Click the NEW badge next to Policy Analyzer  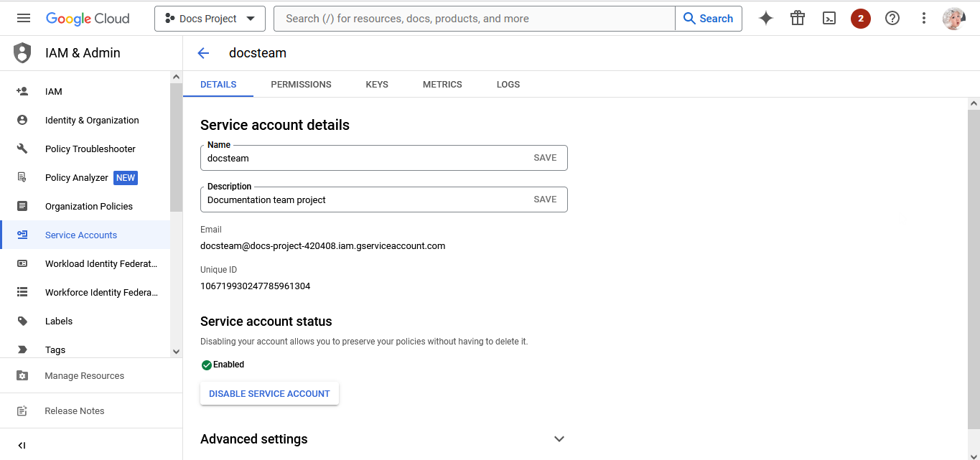coord(126,177)
